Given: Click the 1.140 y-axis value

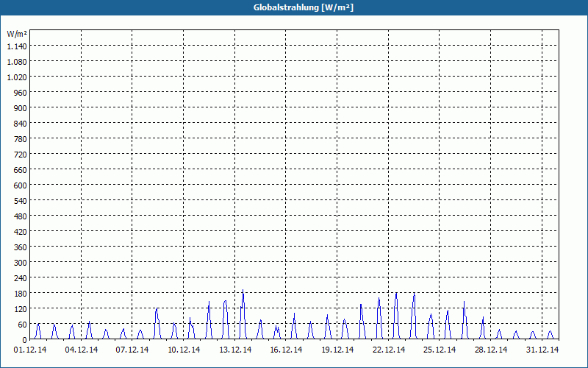Looking at the screenshot, I should (x=17, y=46).
